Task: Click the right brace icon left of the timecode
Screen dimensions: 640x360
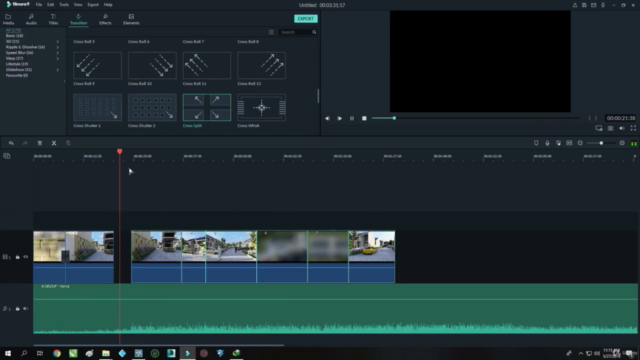Action: [596, 118]
